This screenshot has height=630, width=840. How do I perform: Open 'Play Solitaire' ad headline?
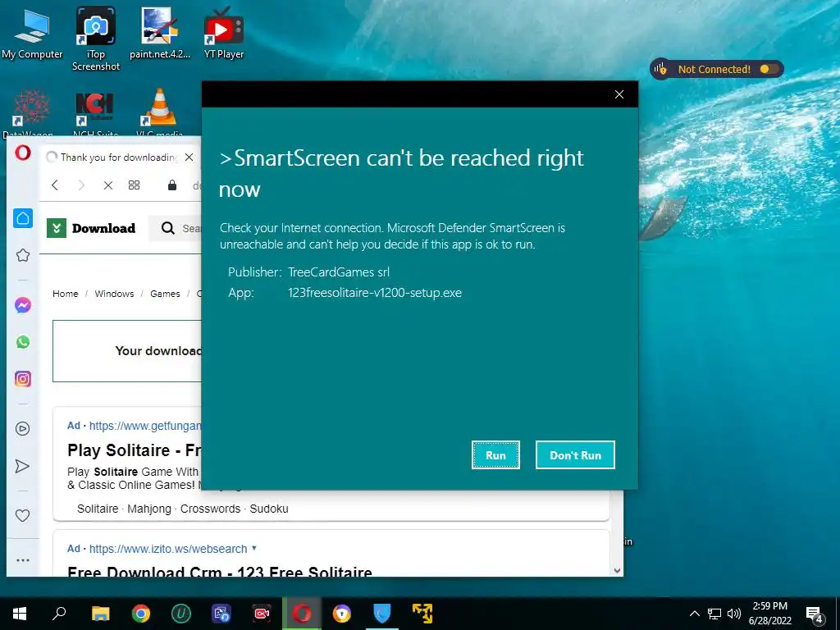coord(135,450)
